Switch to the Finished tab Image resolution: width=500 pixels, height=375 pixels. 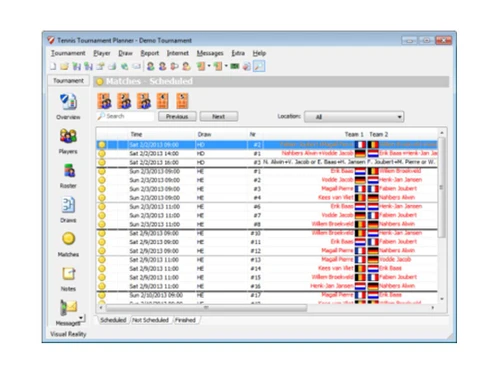point(185,320)
